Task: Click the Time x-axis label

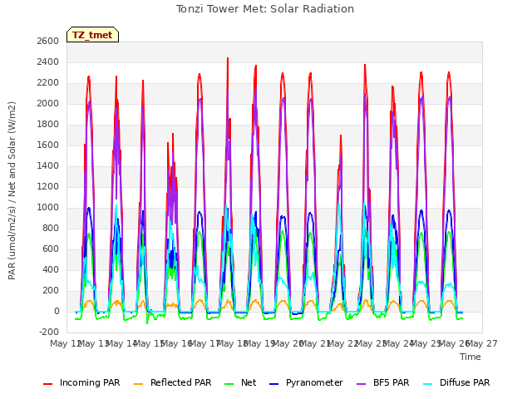Action: pyautogui.click(x=470, y=357)
